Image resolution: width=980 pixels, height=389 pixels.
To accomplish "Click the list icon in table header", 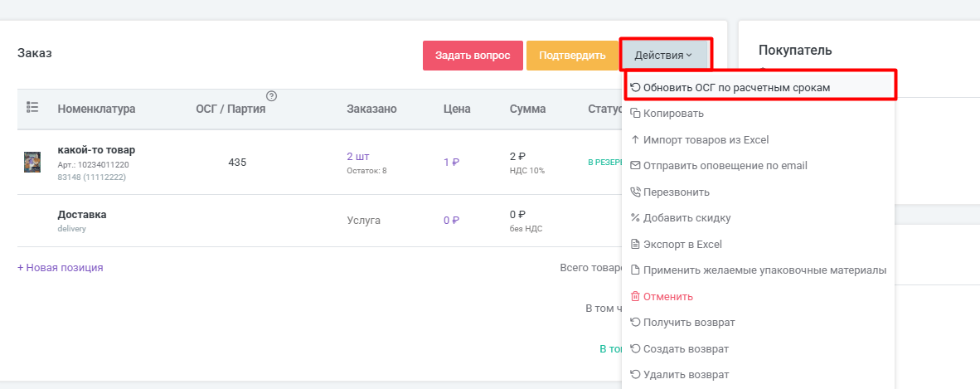I will 32,108.
